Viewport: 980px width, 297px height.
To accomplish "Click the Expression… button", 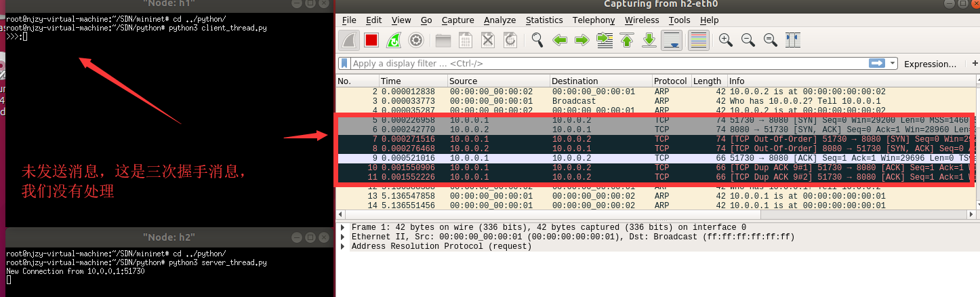I will pos(930,64).
